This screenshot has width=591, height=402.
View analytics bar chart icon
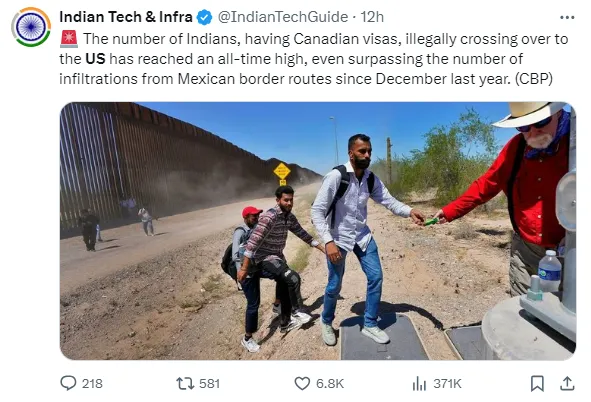tap(419, 384)
